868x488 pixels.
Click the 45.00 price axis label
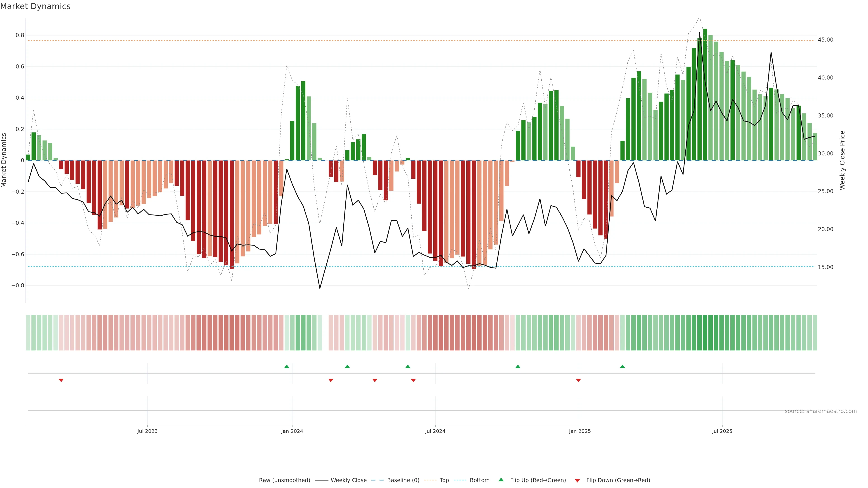tap(825, 40)
